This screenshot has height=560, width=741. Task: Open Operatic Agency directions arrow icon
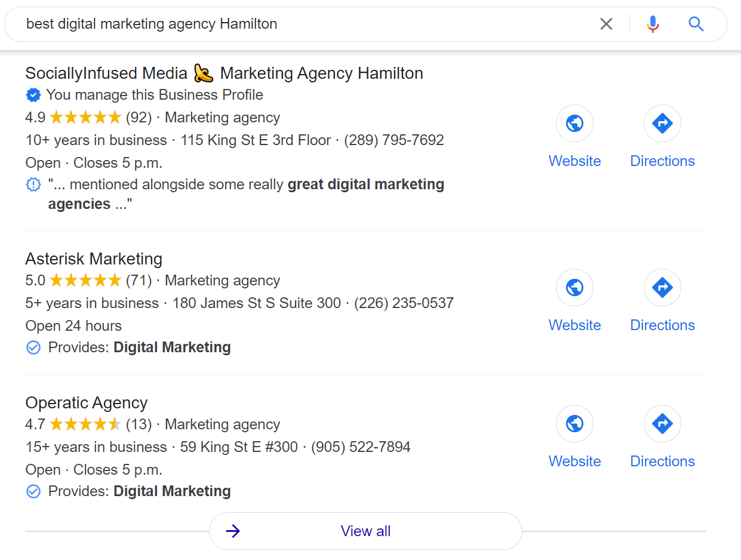(662, 424)
